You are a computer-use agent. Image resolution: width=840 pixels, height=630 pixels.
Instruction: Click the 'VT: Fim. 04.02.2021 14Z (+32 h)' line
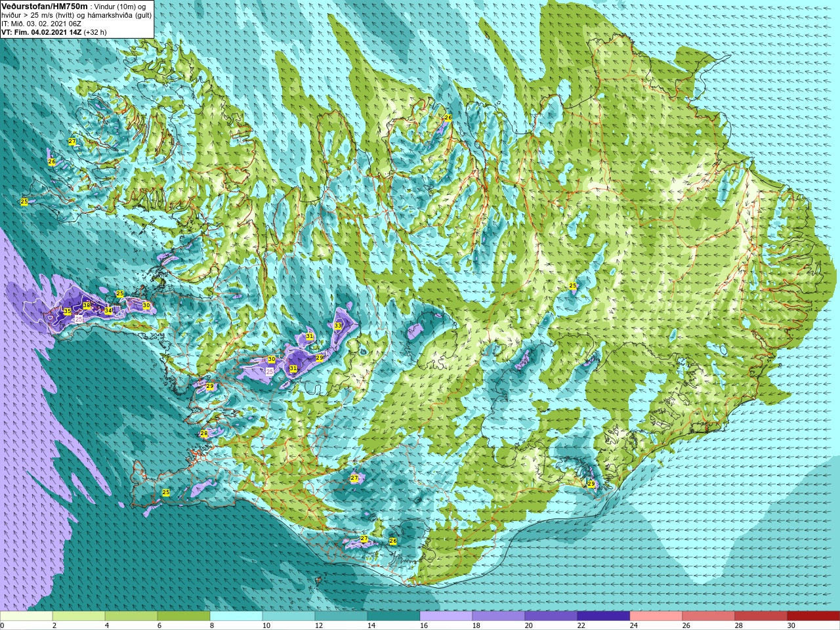(x=54, y=32)
